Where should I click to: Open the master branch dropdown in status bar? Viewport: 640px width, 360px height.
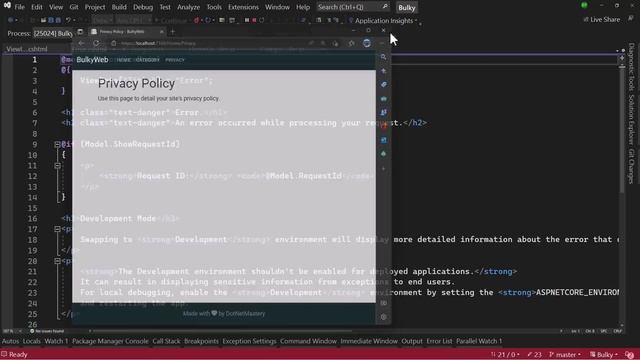[565, 355]
